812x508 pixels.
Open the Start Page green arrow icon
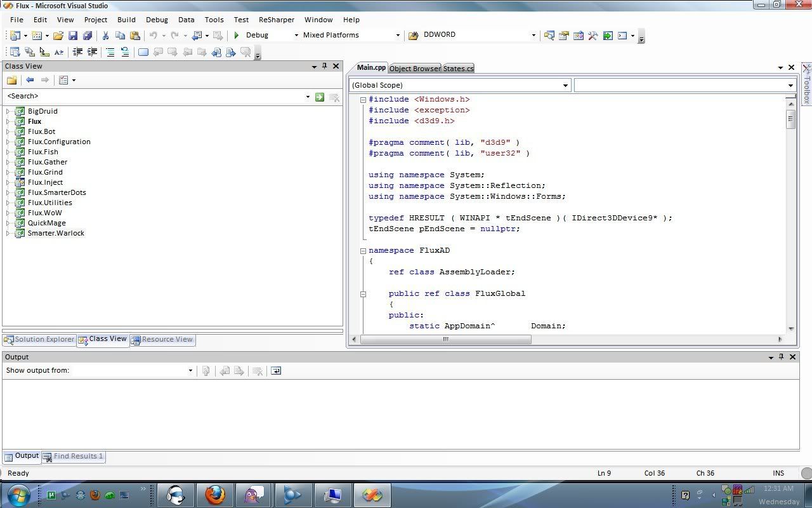(x=608, y=36)
